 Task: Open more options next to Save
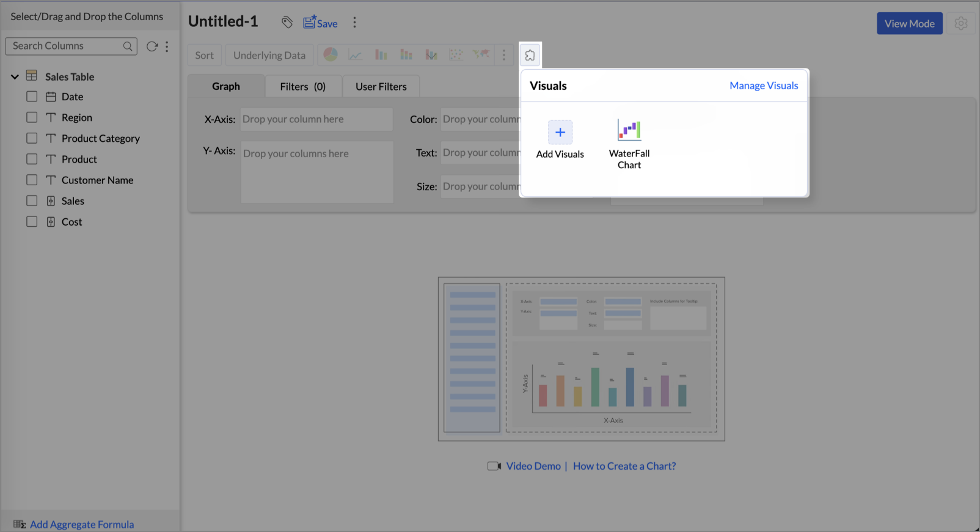point(354,23)
